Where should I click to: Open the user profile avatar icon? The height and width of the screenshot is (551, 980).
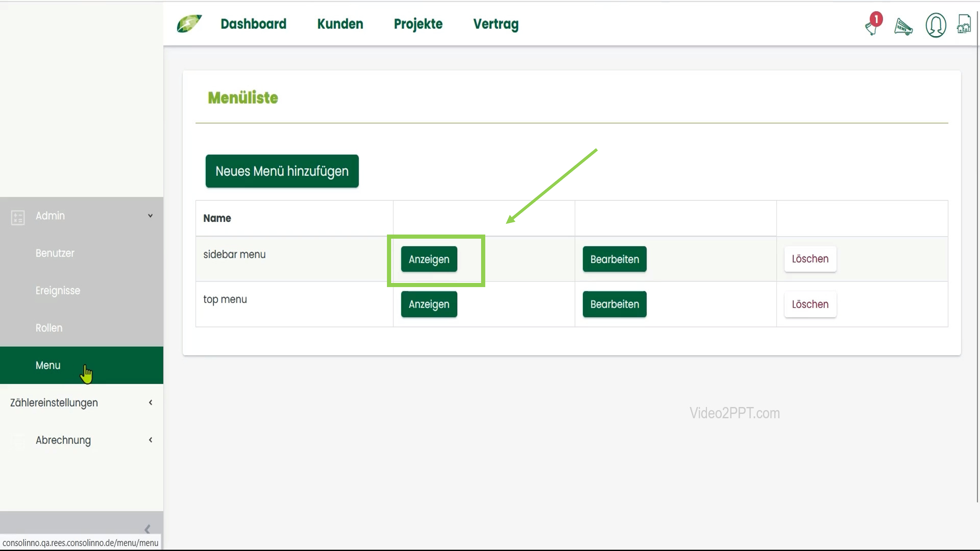point(935,26)
